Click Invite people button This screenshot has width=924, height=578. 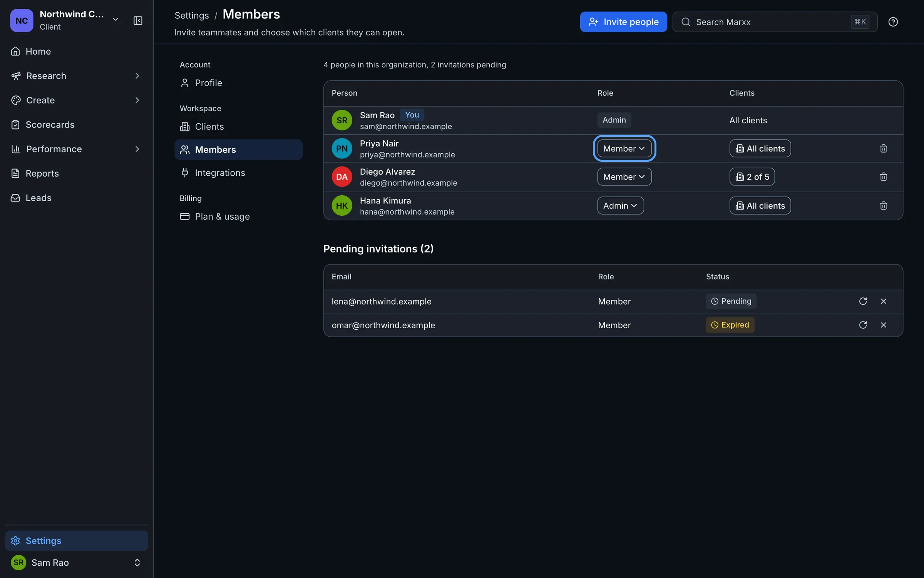tap(623, 22)
